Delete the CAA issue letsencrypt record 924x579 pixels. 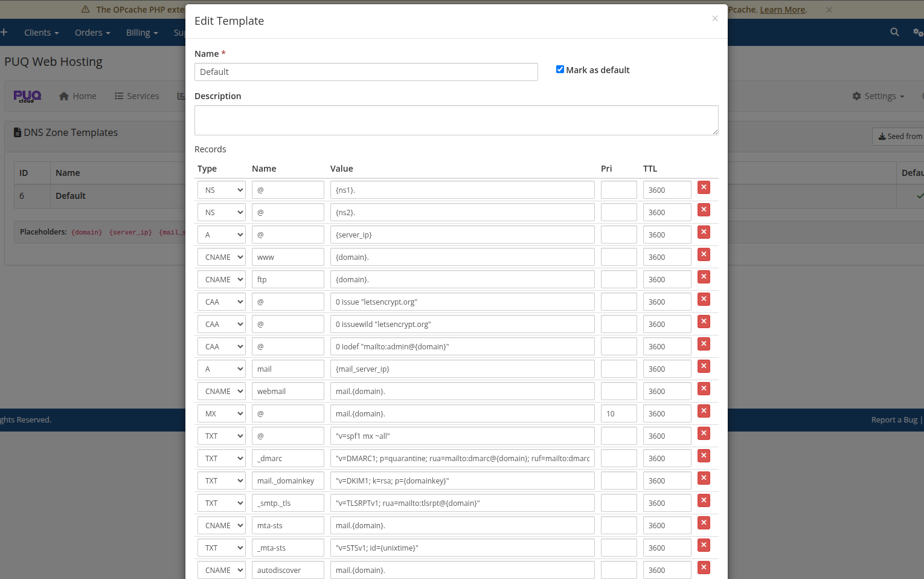pos(704,299)
